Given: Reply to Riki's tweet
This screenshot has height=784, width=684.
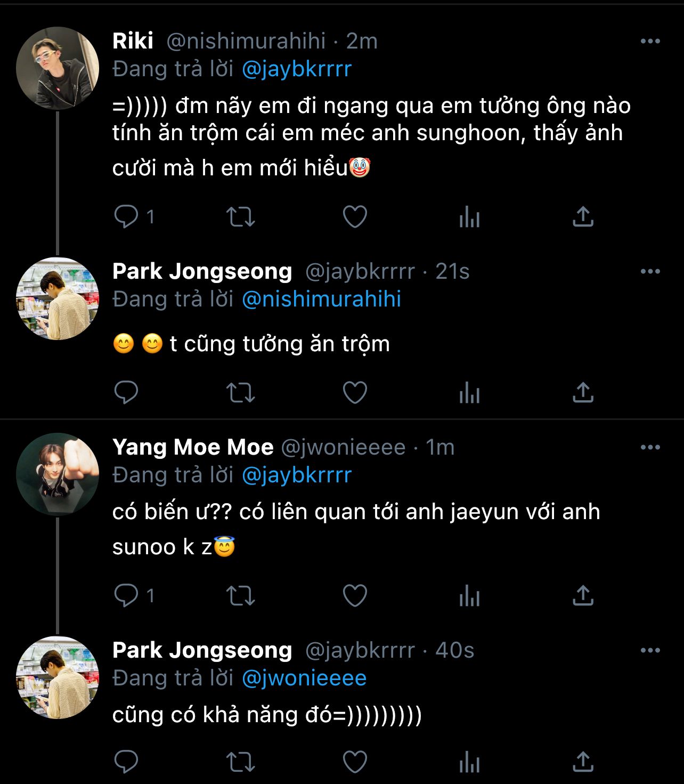Looking at the screenshot, I should pyautogui.click(x=126, y=216).
